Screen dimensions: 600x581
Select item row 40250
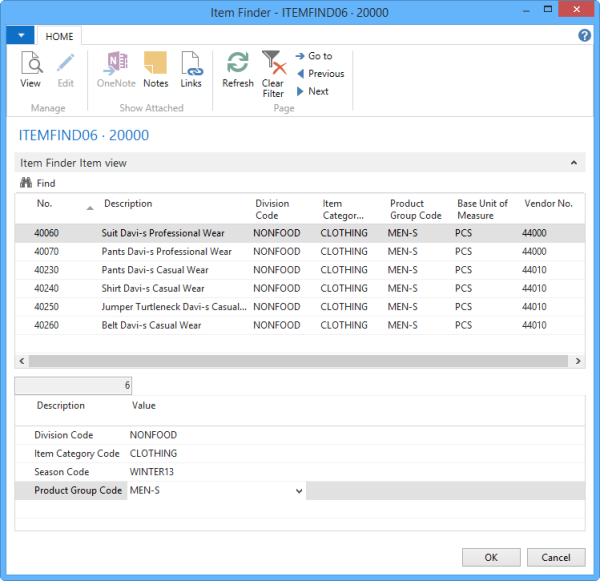(x=300, y=307)
